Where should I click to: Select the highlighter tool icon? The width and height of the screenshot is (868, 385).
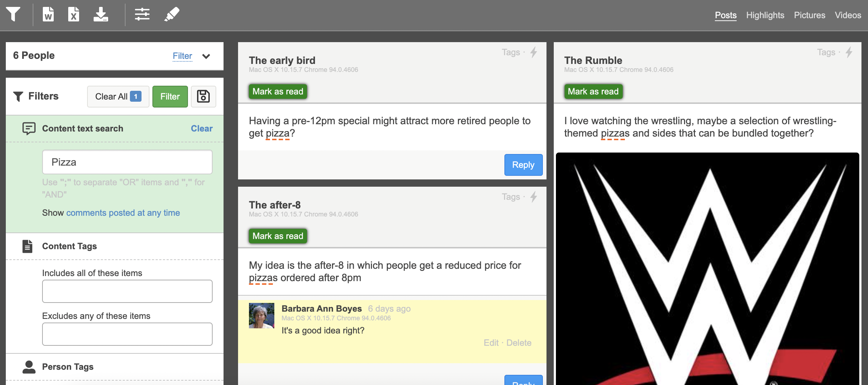click(172, 15)
